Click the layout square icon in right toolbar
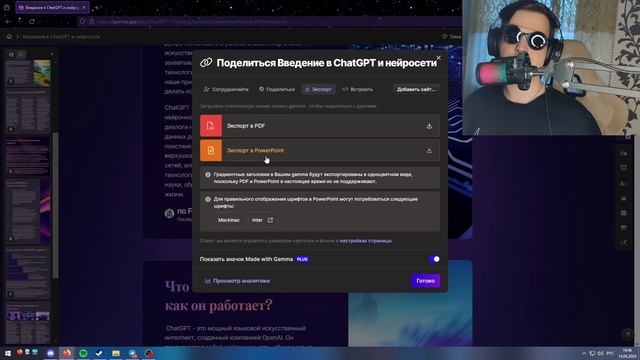The height and width of the screenshot is (360, 640). [624, 168]
